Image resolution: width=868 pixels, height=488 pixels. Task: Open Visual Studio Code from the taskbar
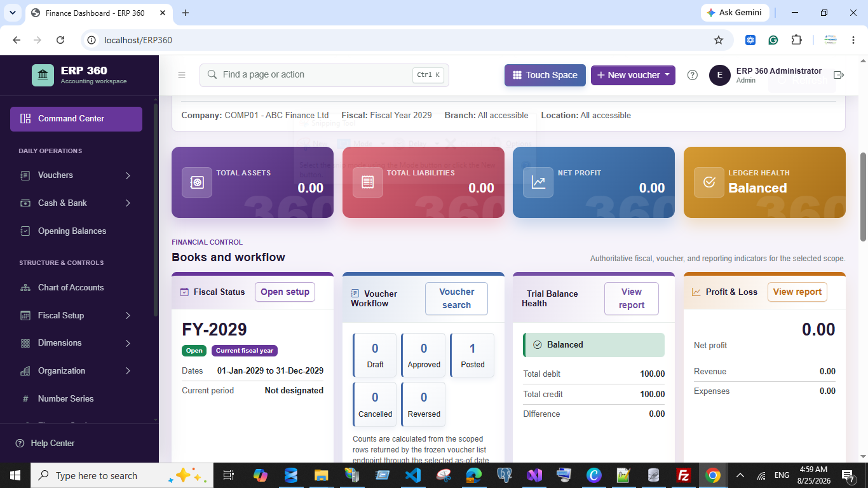coord(412,475)
